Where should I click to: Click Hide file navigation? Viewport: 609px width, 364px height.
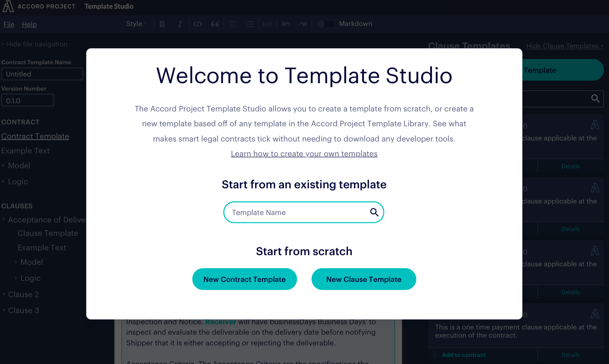point(34,44)
